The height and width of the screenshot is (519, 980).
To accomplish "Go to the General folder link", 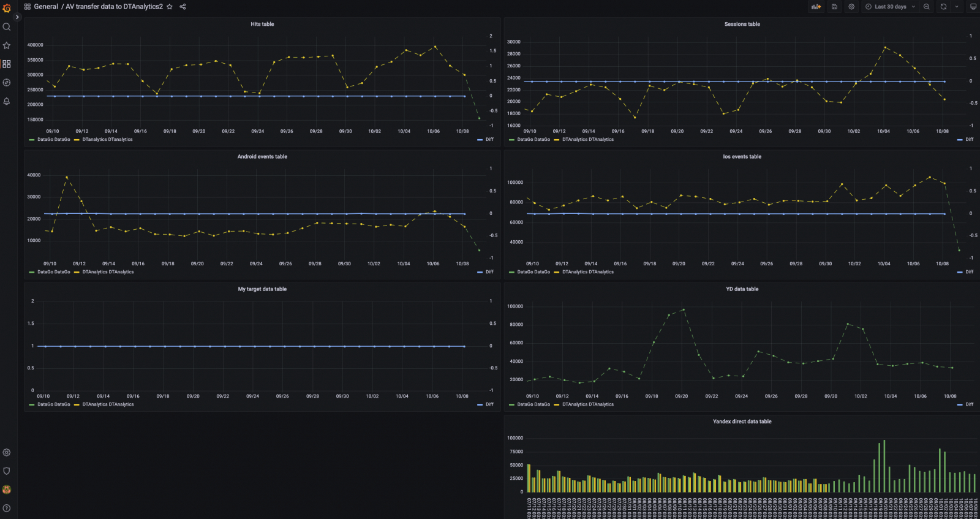I will tap(46, 7).
